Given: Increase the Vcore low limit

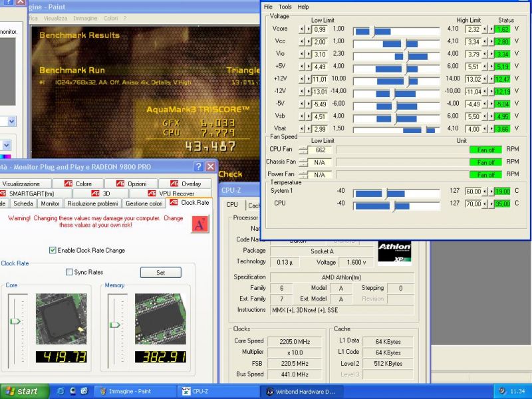Looking at the screenshot, I should [309, 29].
